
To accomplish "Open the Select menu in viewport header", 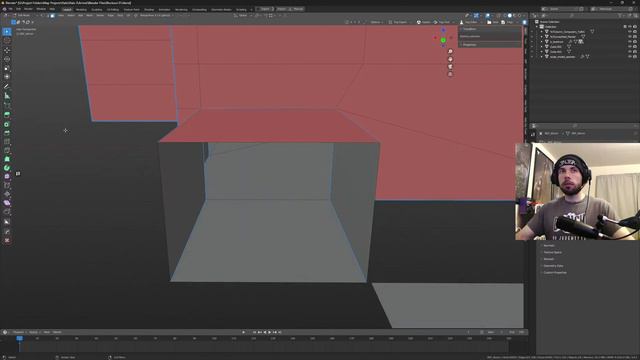I will pos(71,16).
